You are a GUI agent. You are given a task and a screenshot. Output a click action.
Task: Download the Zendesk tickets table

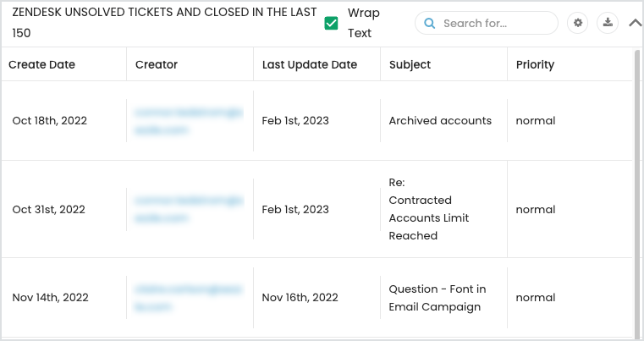pyautogui.click(x=608, y=23)
